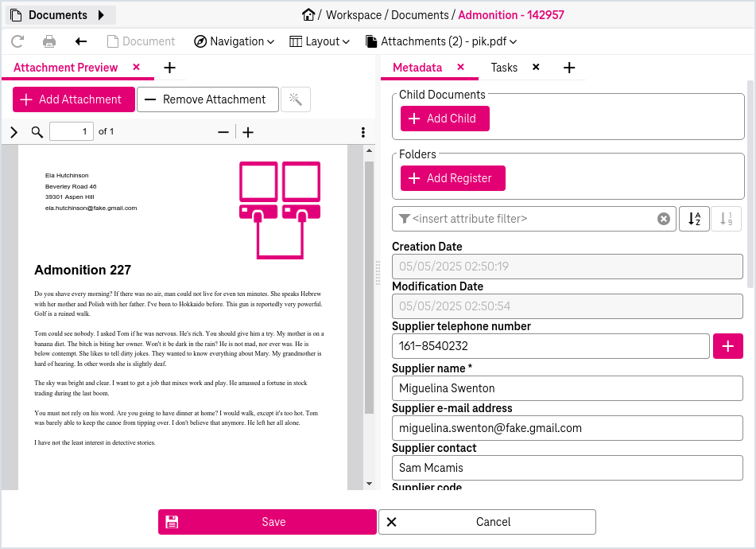
Task: Click Admonition - 142957 breadcrumb
Action: [x=511, y=15]
